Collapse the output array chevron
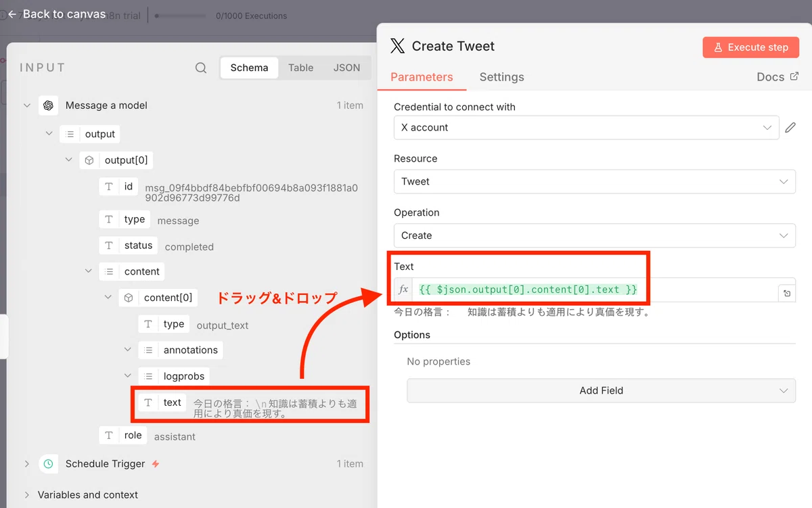 [x=49, y=134]
